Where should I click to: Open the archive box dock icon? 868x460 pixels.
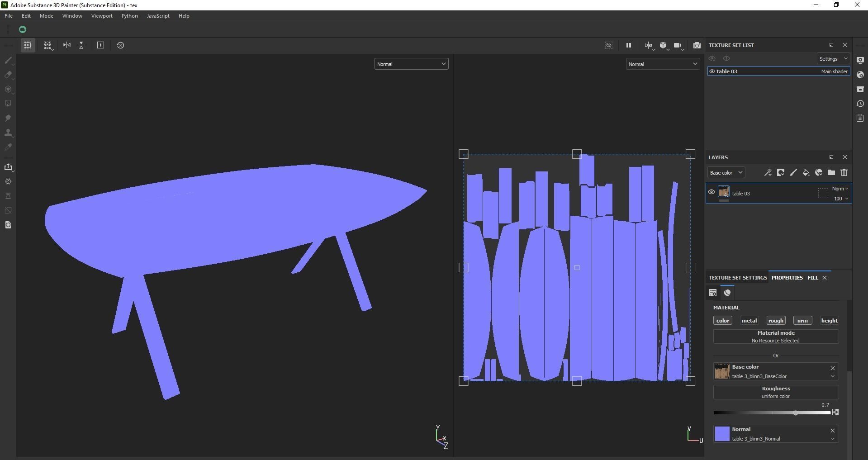[860, 89]
